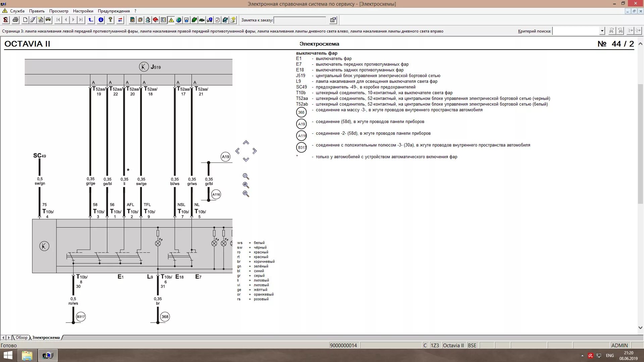The height and width of the screenshot is (362, 644).
Task: Open the Просмотр menu
Action: click(59, 11)
